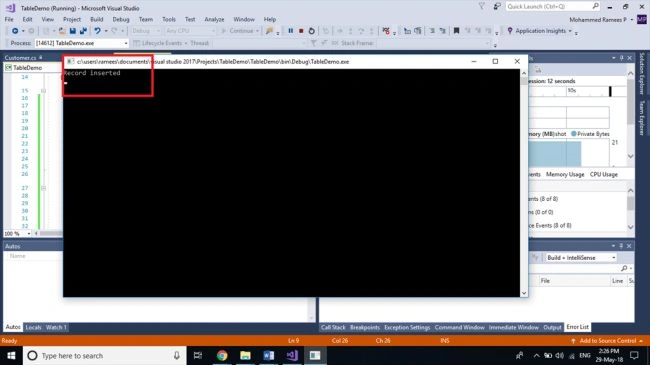Image resolution: width=650 pixels, height=365 pixels.
Task: Open the Solution Explorer side tab
Action: tap(642, 73)
